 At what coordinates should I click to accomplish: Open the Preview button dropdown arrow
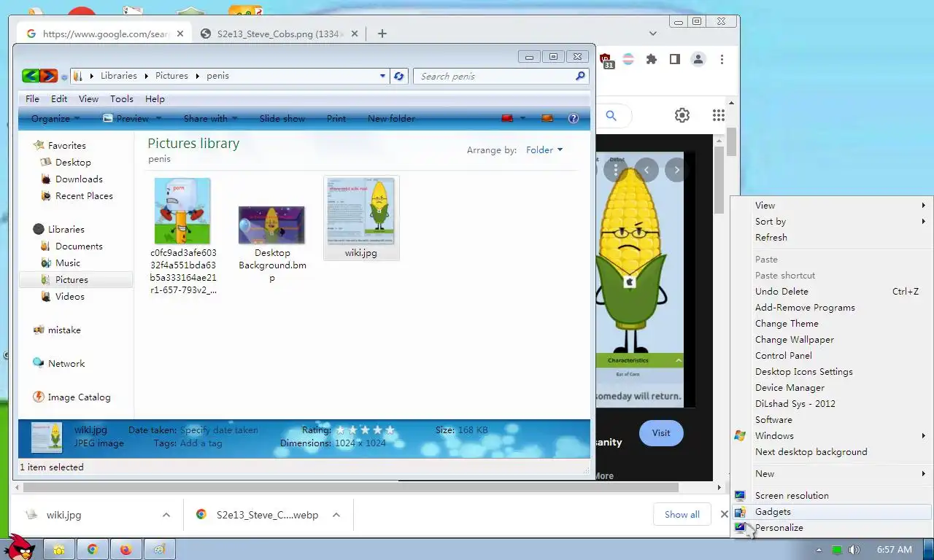[158, 118]
